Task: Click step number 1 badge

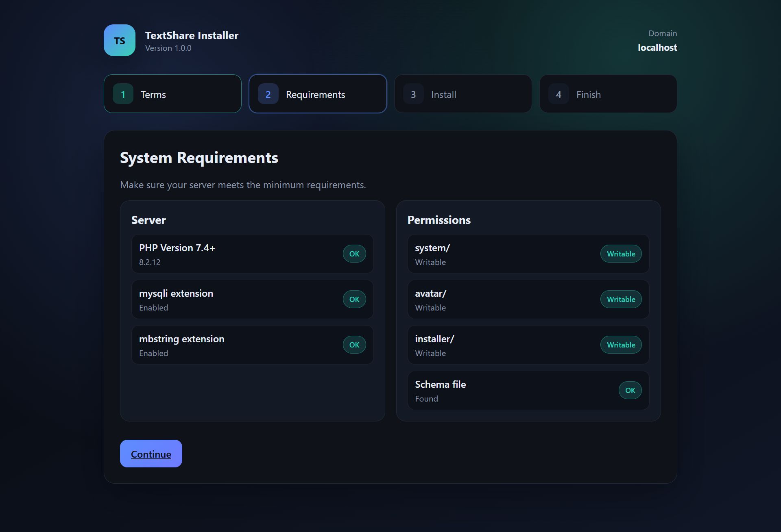Action: point(123,94)
